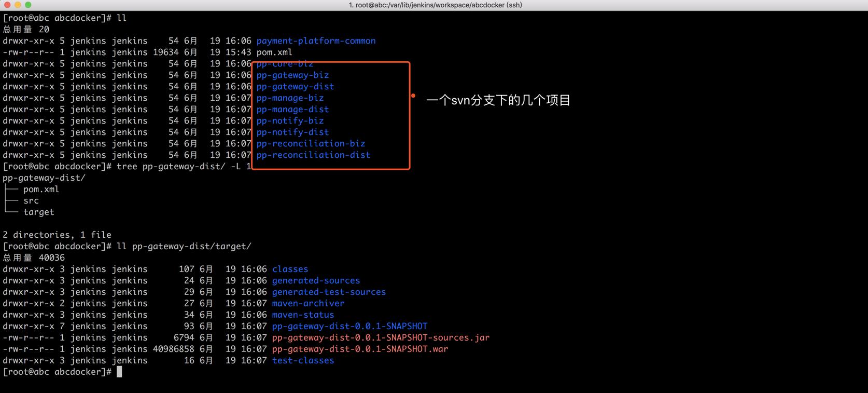Click the yellow minimize window button
Viewport: 868px width, 393px height.
(x=18, y=5)
